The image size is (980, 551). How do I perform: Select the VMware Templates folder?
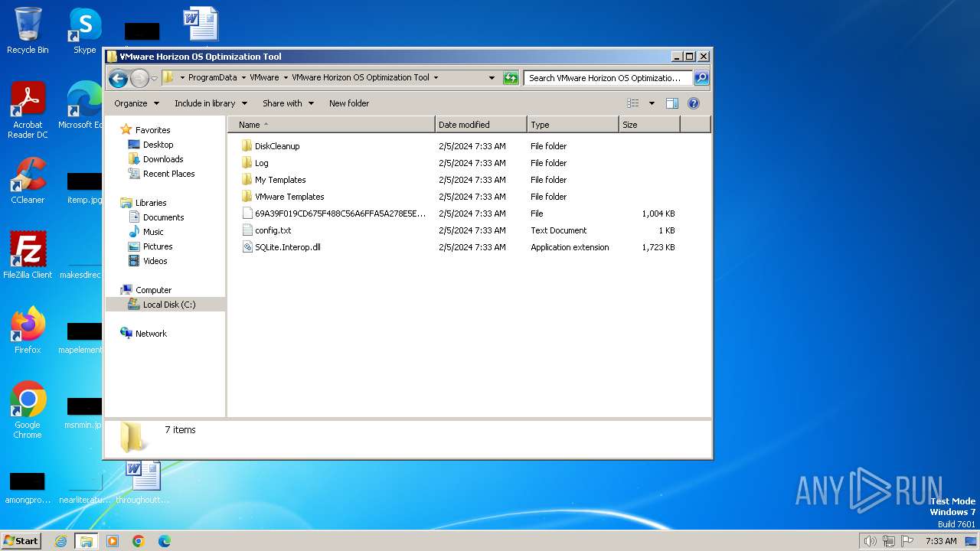289,197
